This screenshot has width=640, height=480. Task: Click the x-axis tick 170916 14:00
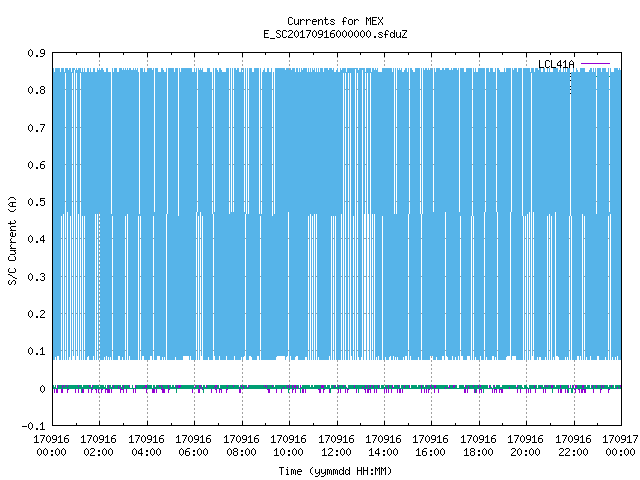click(383, 446)
